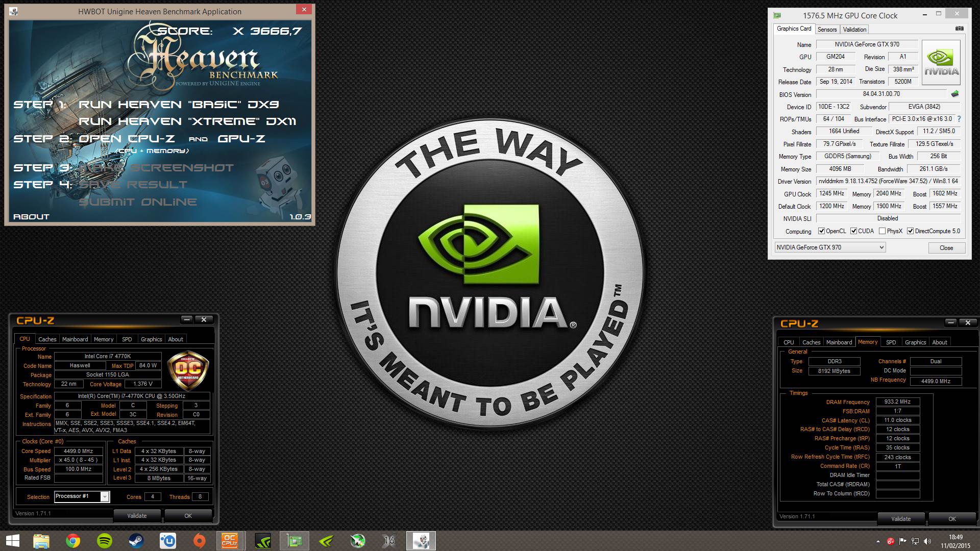Click Run Heaven "Xtreme" DX11

coord(187,121)
